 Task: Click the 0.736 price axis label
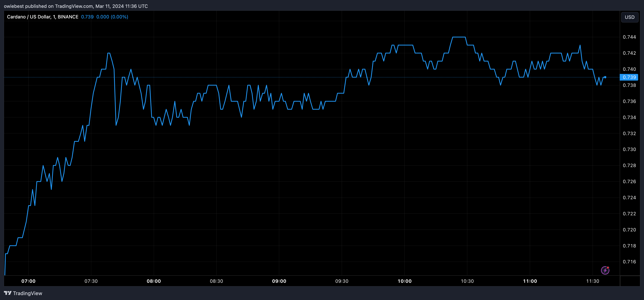pyautogui.click(x=629, y=101)
